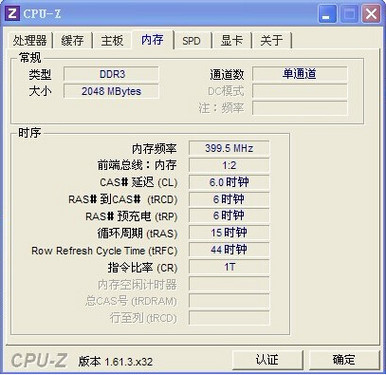Close the CPU-Z window
This screenshot has width=386, height=375.
point(371,14)
